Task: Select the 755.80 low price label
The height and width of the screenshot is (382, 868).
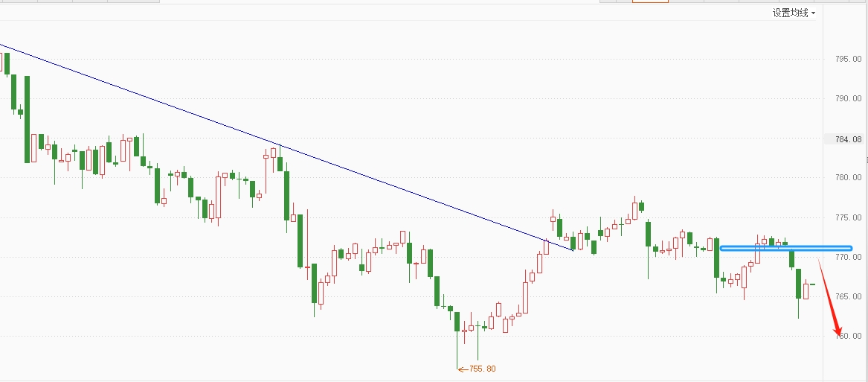Action: [482, 369]
